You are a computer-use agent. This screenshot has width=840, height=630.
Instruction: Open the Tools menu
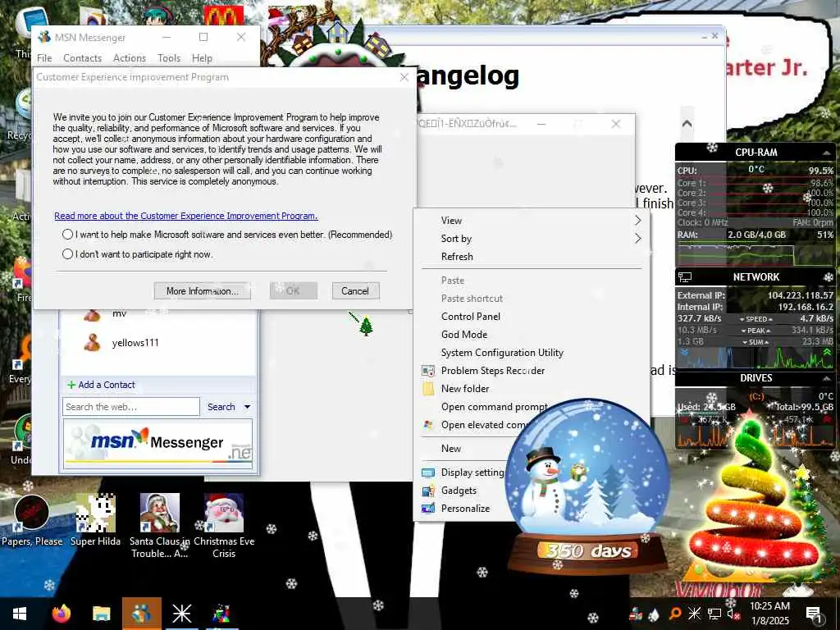tap(169, 58)
